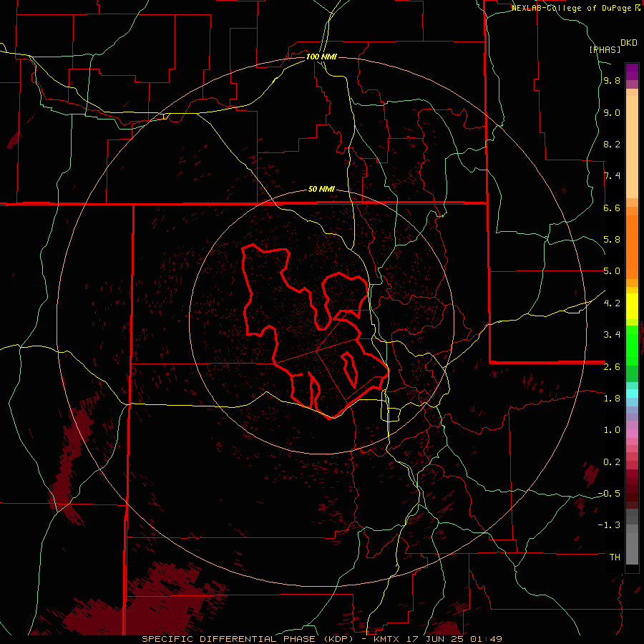Click the "01:49" time stamp
Image resolution: width=644 pixels, height=644 pixels.
[487, 639]
